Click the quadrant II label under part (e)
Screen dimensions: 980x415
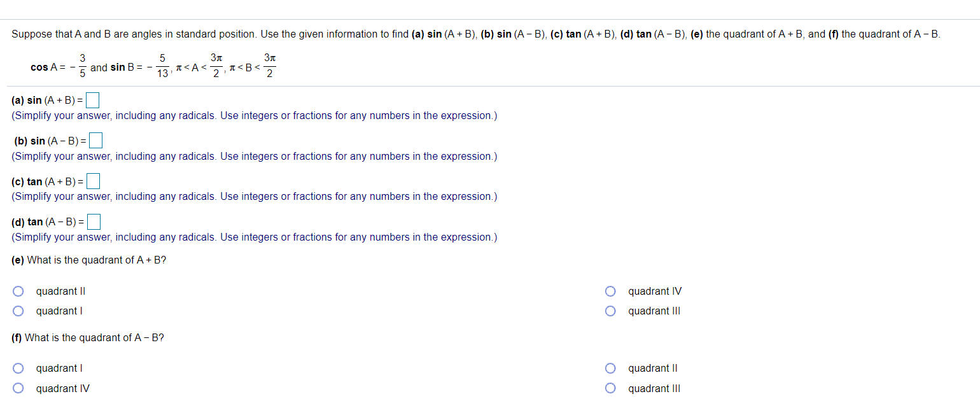point(60,291)
